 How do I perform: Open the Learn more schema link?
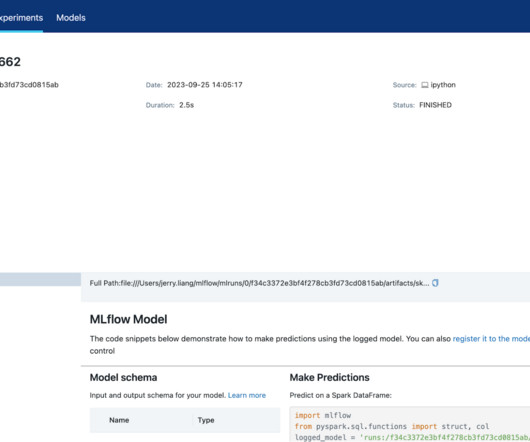point(247,395)
